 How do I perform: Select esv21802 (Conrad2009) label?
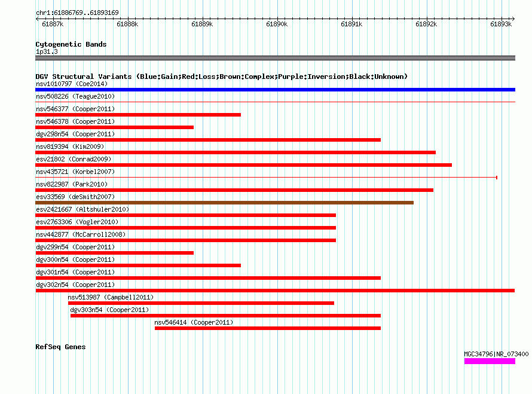(x=74, y=159)
